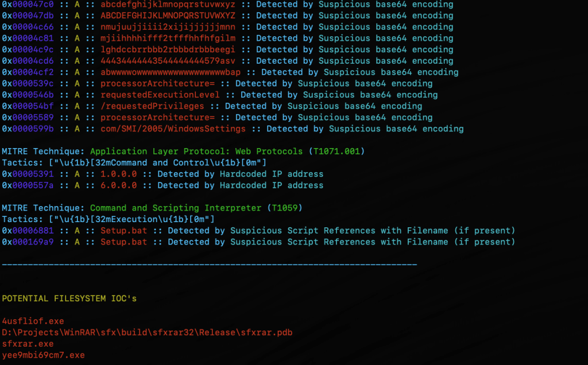Select the sfxrar.exe filename
This screenshot has width=588, height=365.
click(x=28, y=344)
